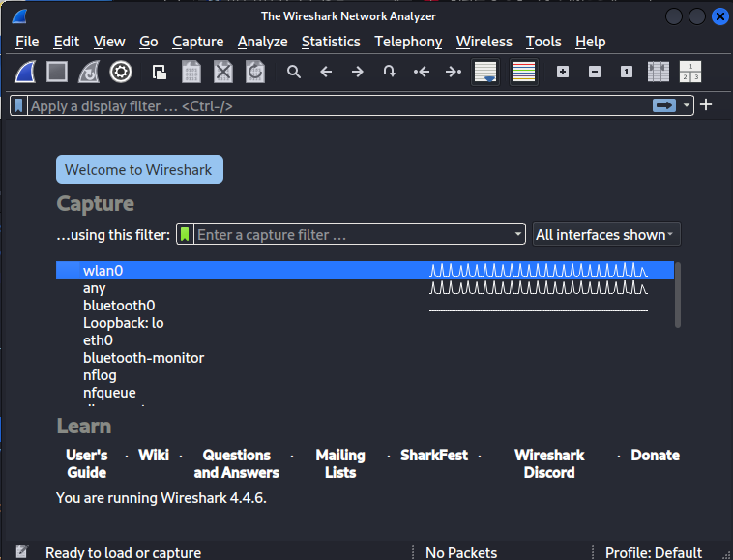733x560 pixels.
Task: Start capturing packets with shark fin icon
Action: [25, 72]
